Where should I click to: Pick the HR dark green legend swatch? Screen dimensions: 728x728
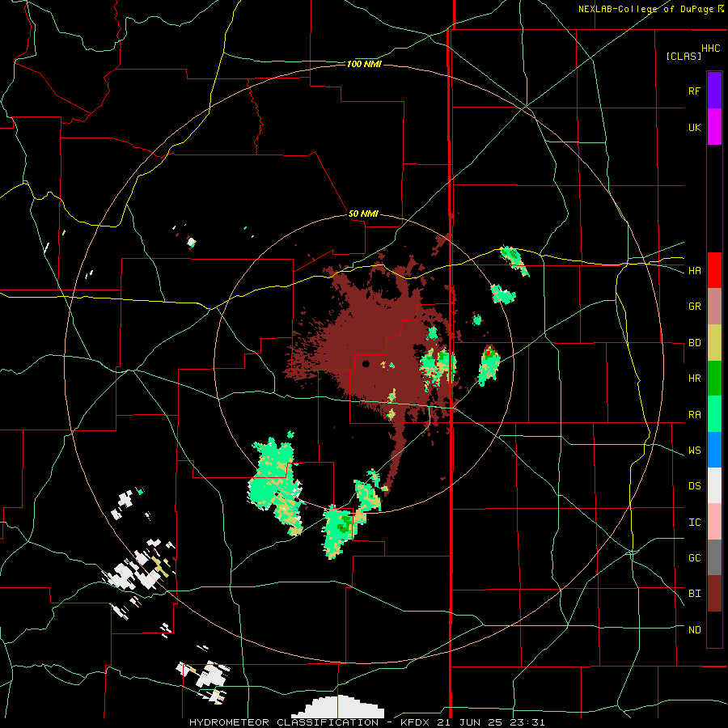(x=714, y=379)
